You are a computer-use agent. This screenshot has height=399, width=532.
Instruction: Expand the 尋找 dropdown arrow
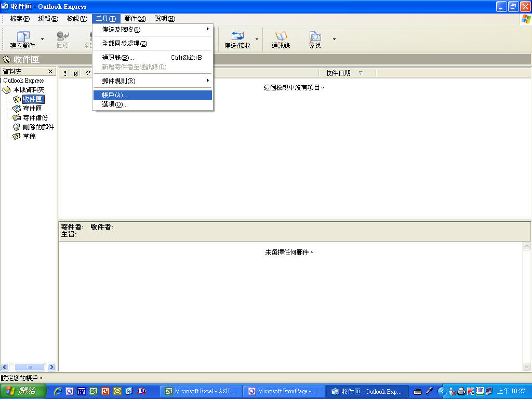[x=334, y=39]
